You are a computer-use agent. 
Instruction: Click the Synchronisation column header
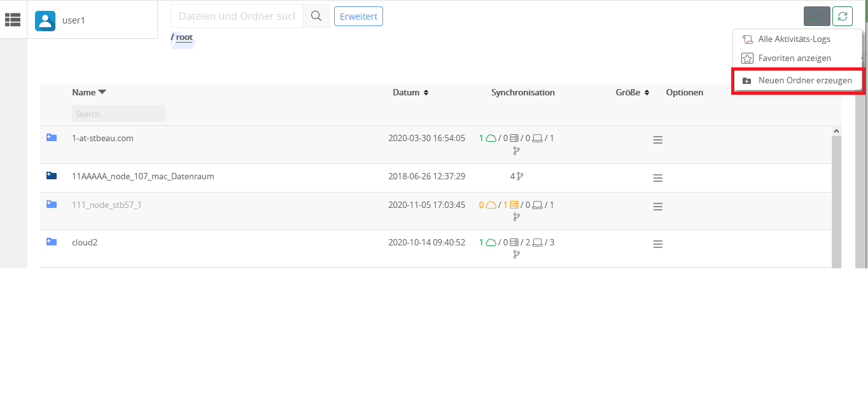coord(523,92)
